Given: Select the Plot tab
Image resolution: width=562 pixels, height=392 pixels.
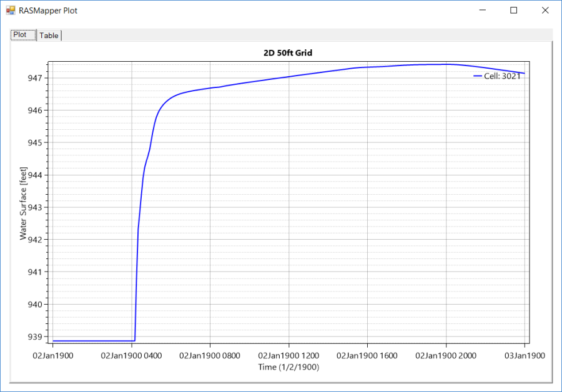Looking at the screenshot, I should (x=21, y=35).
